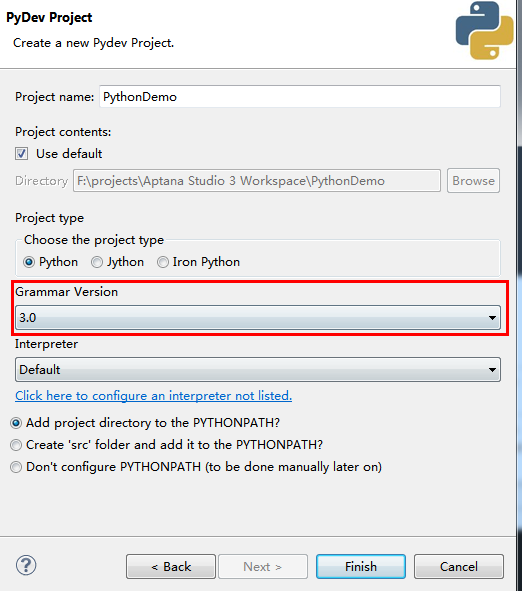Open the Grammar Version dropdown
This screenshot has height=591, width=522.
[x=258, y=318]
